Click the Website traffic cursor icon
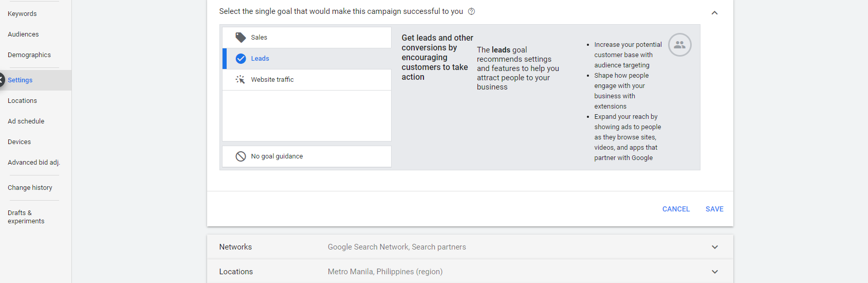This screenshot has height=283, width=868. [240, 80]
